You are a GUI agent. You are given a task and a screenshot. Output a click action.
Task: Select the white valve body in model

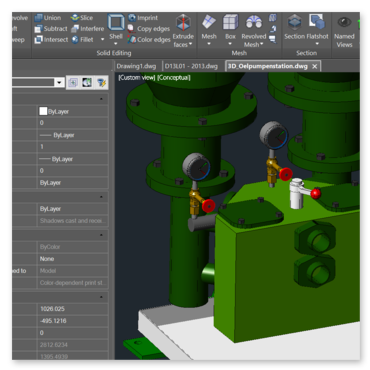tap(296, 195)
